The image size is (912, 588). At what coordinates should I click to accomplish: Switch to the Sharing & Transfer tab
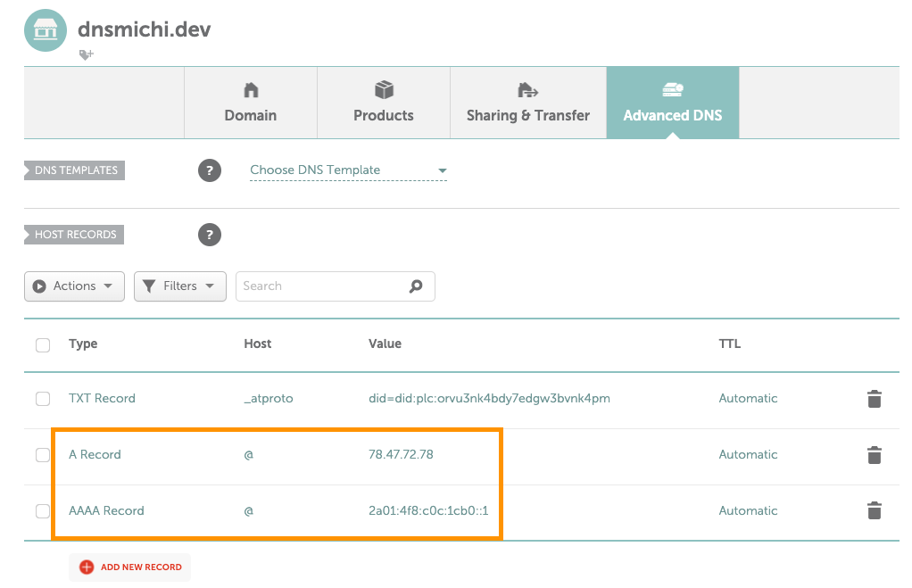[x=527, y=103]
